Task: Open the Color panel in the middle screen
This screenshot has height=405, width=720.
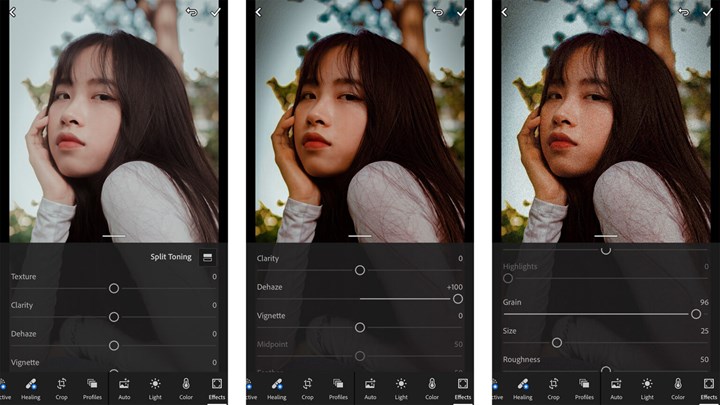Action: point(432,388)
